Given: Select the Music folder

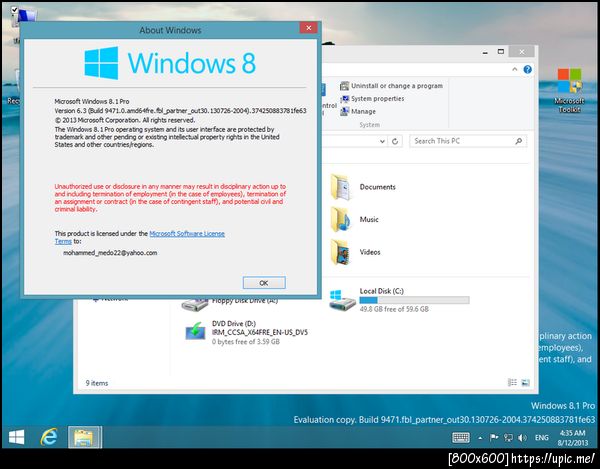Looking at the screenshot, I should 341,219.
